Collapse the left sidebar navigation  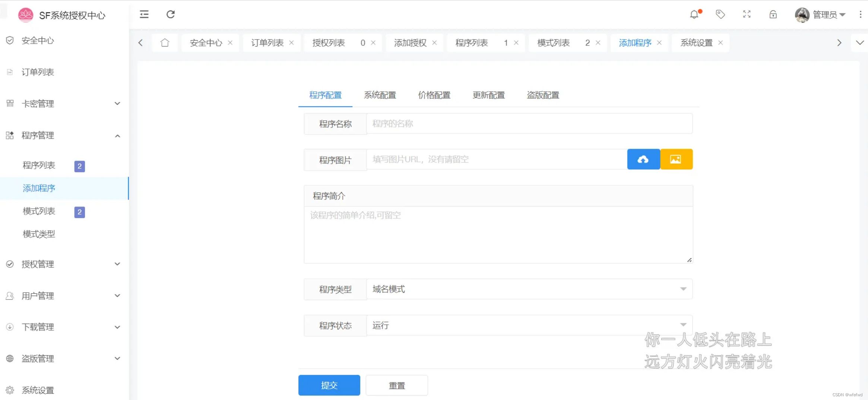pyautogui.click(x=143, y=15)
